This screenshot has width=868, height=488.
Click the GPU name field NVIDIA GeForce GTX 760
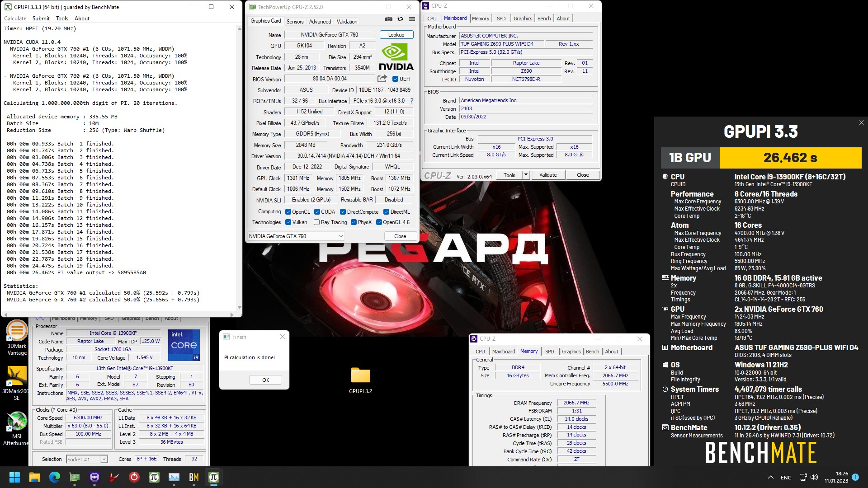[329, 35]
